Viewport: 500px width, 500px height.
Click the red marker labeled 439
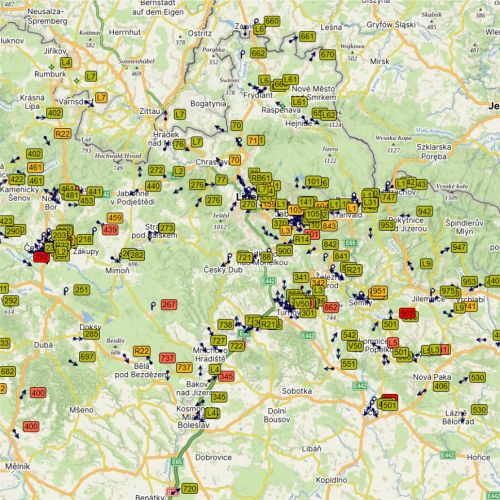pyautogui.click(x=110, y=230)
